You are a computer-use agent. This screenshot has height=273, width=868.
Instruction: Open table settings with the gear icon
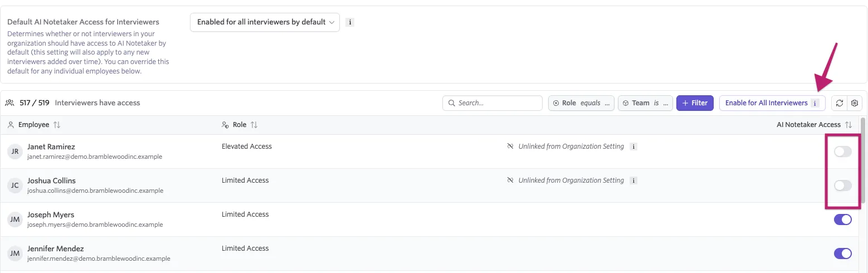[x=854, y=103]
